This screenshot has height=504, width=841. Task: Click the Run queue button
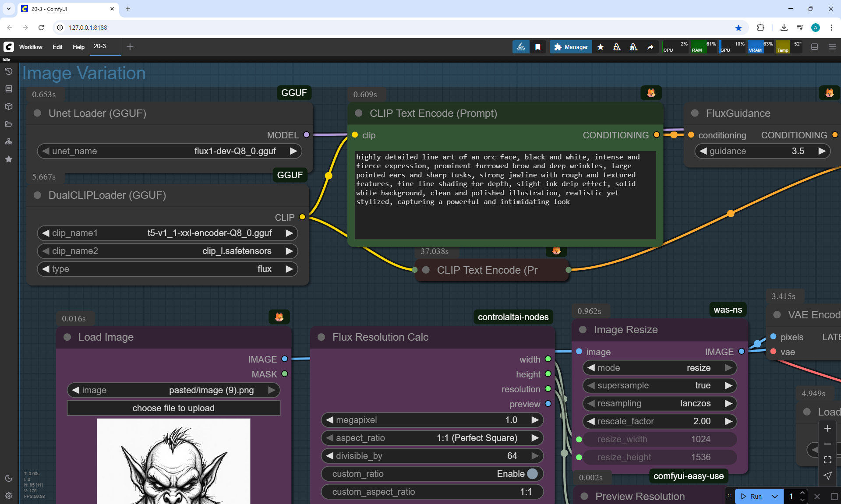(752, 496)
